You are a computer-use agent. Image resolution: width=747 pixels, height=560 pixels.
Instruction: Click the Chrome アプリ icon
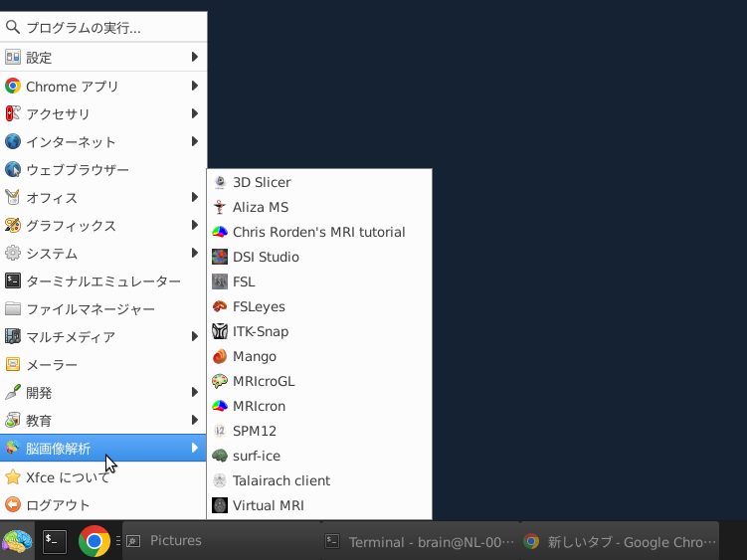(x=13, y=86)
